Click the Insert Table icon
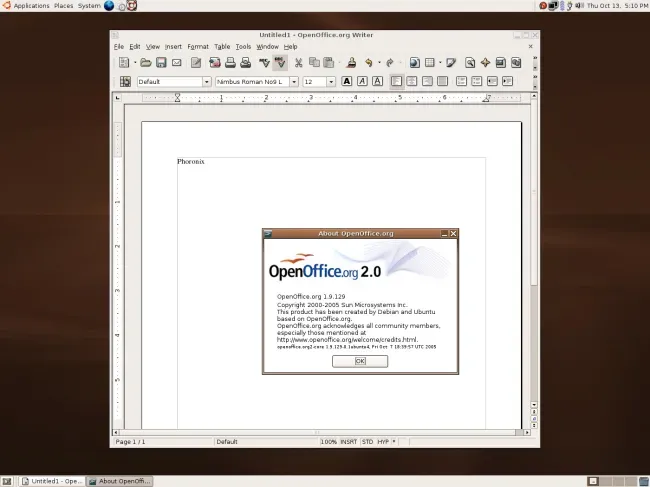This screenshot has height=487, width=650. (x=430, y=63)
